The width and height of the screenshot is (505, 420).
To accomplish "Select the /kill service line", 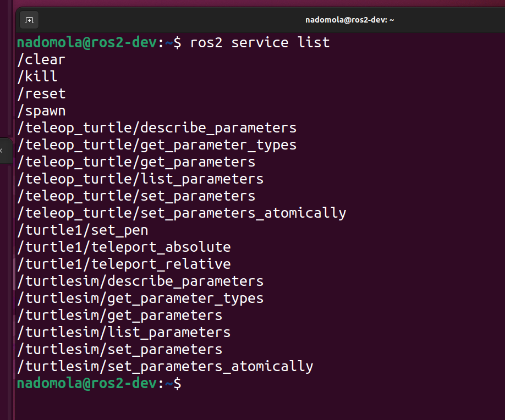I will pos(37,76).
